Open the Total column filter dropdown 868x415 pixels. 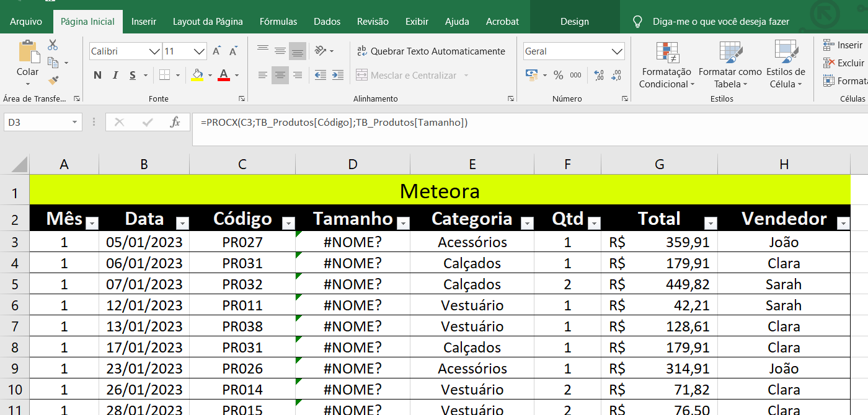(711, 223)
